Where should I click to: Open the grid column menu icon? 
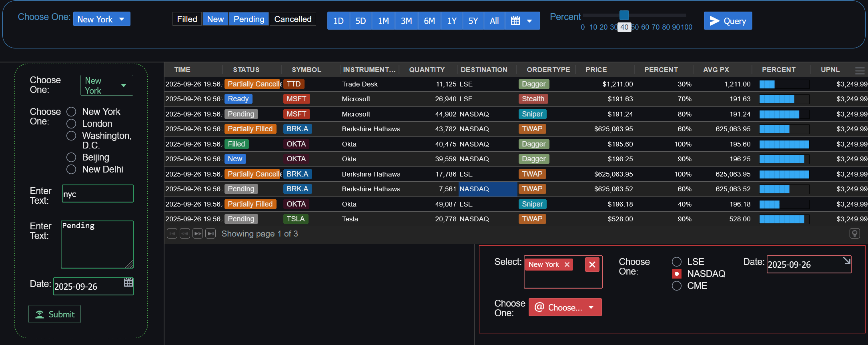[860, 70]
